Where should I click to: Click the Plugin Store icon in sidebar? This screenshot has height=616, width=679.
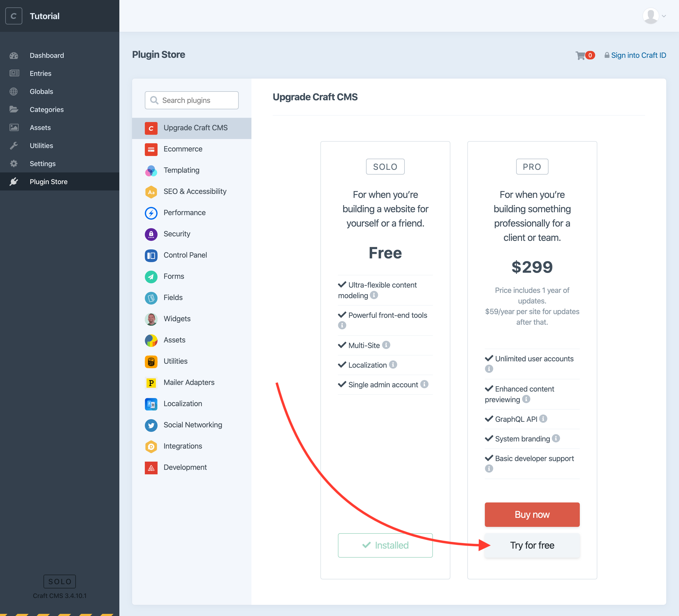click(14, 182)
